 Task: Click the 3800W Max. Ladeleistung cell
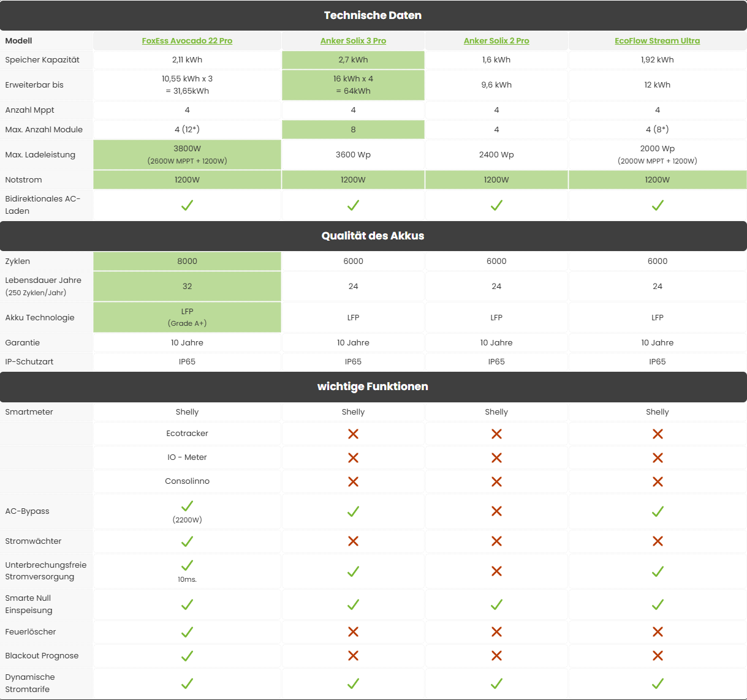[187, 154]
